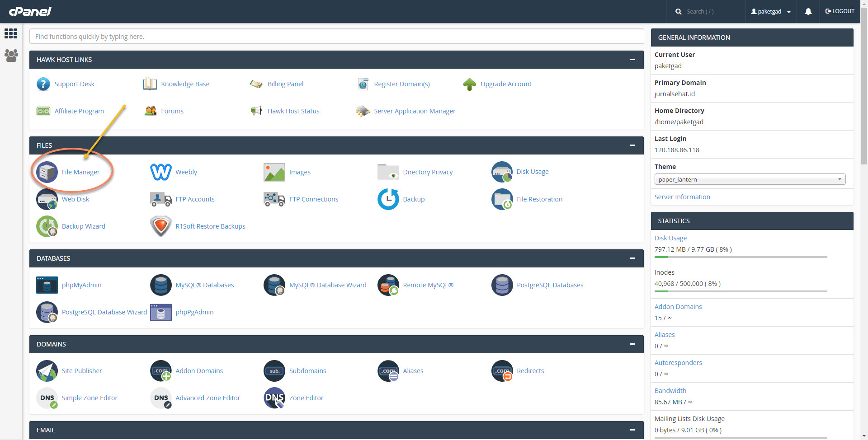Viewport: 868px width, 440px height.
Task: Open the Server Information link
Action: click(682, 197)
